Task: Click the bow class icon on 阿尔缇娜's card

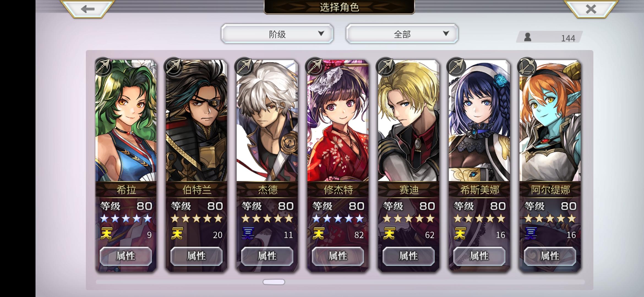Action: (x=527, y=67)
